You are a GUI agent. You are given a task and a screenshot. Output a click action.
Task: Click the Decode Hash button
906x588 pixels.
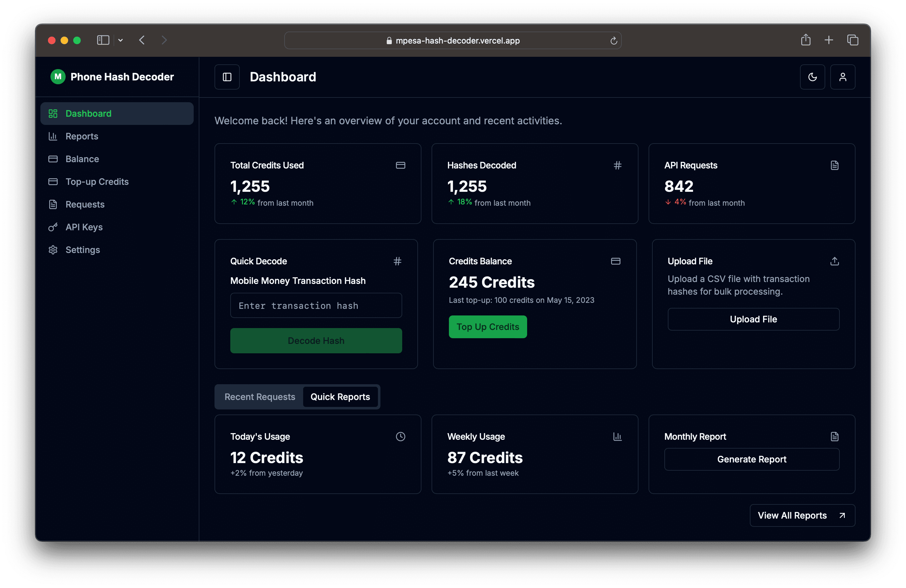[x=316, y=340]
